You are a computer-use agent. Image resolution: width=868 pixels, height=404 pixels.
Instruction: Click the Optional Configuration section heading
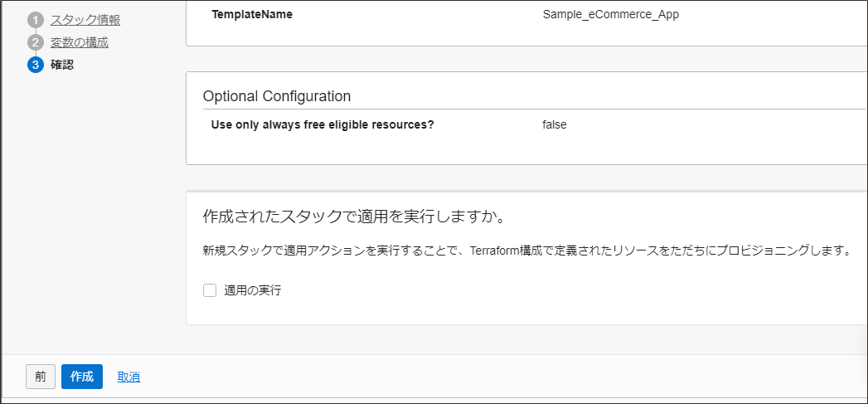(276, 96)
